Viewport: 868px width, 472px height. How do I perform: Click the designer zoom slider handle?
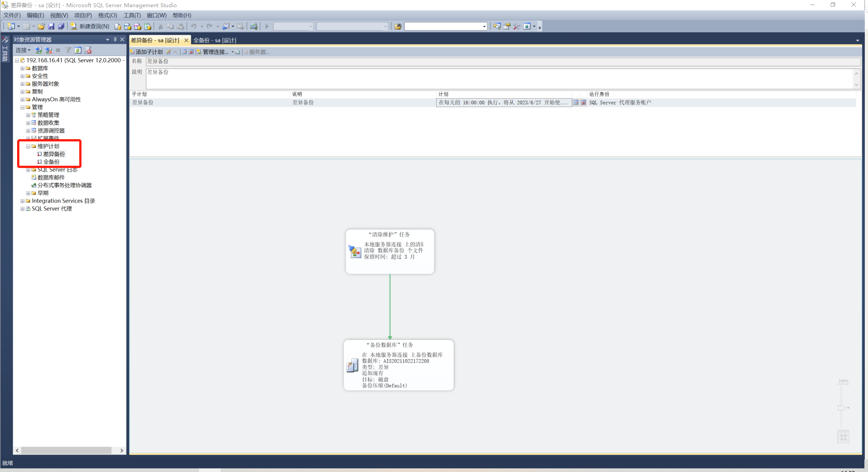coord(841,408)
